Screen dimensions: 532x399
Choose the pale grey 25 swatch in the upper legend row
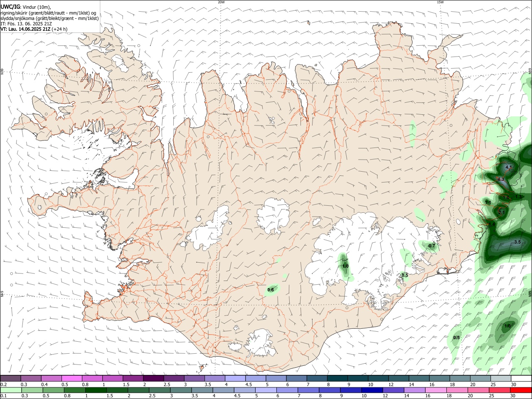pos(501,378)
